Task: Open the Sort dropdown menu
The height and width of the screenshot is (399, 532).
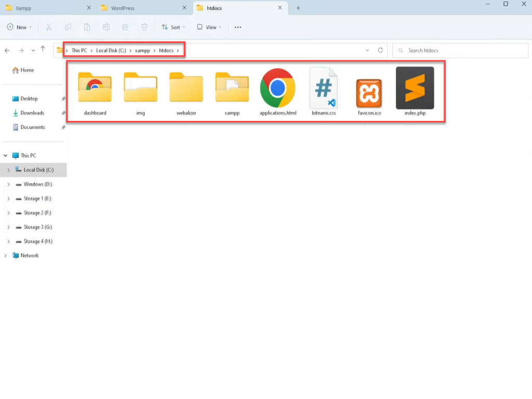Action: [174, 27]
